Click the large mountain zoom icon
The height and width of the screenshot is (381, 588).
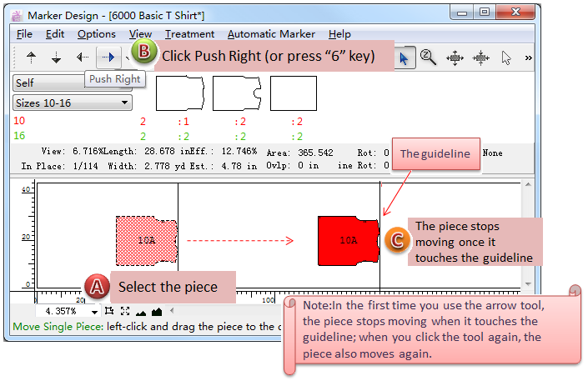[x=157, y=312]
